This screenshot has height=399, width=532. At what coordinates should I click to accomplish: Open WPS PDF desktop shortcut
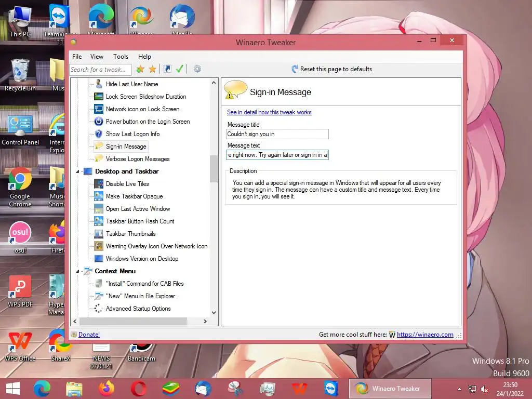(20, 291)
